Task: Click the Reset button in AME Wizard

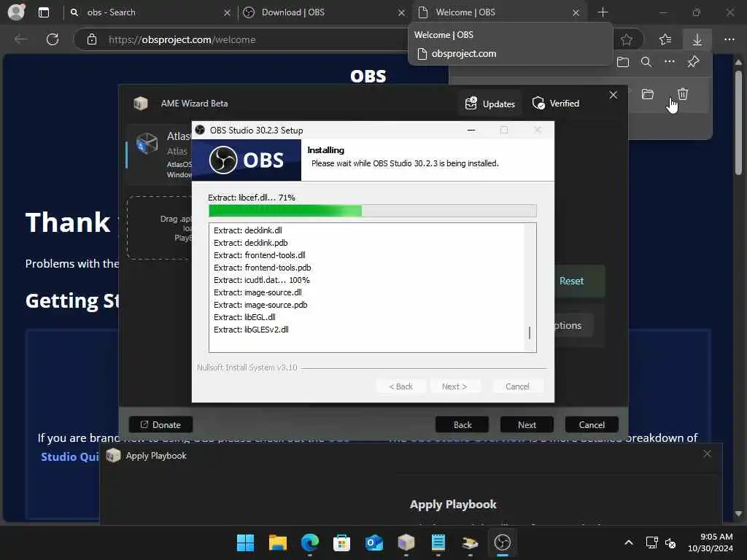Action: point(571,281)
